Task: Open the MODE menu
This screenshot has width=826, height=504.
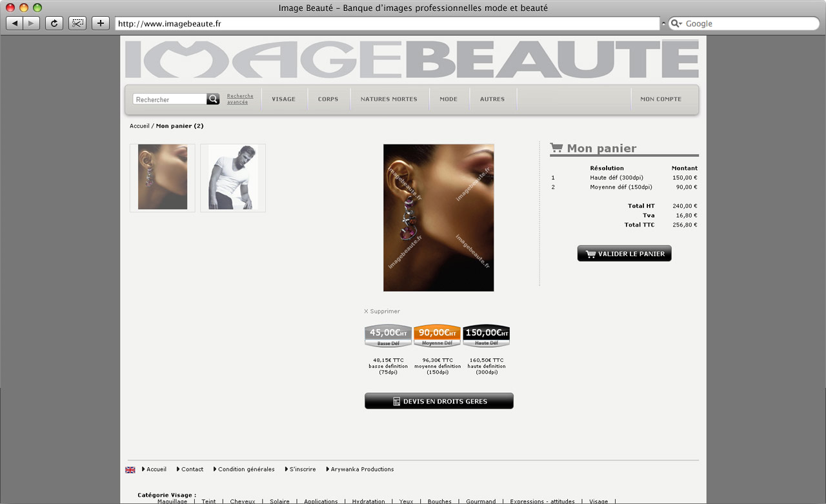Action: (x=448, y=99)
